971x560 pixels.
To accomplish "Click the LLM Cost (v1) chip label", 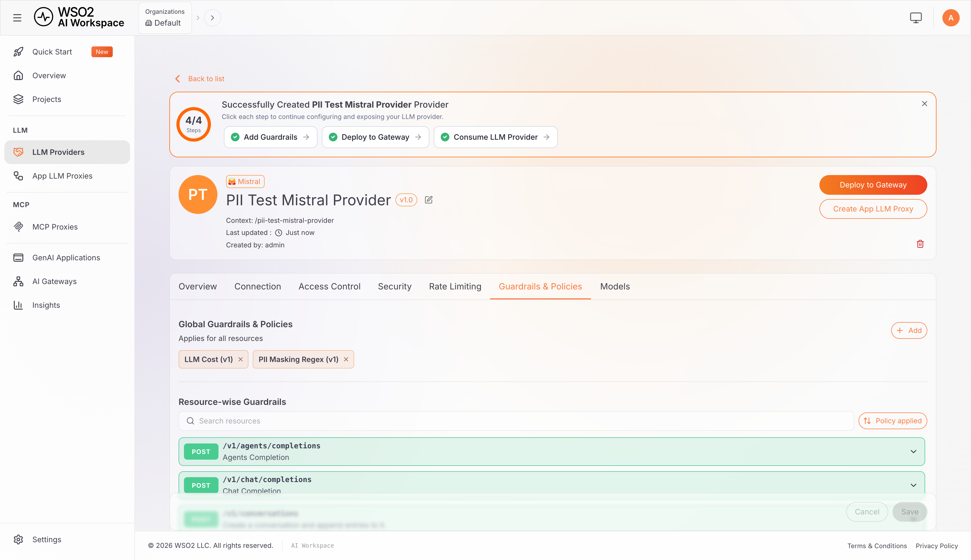I will [x=208, y=359].
